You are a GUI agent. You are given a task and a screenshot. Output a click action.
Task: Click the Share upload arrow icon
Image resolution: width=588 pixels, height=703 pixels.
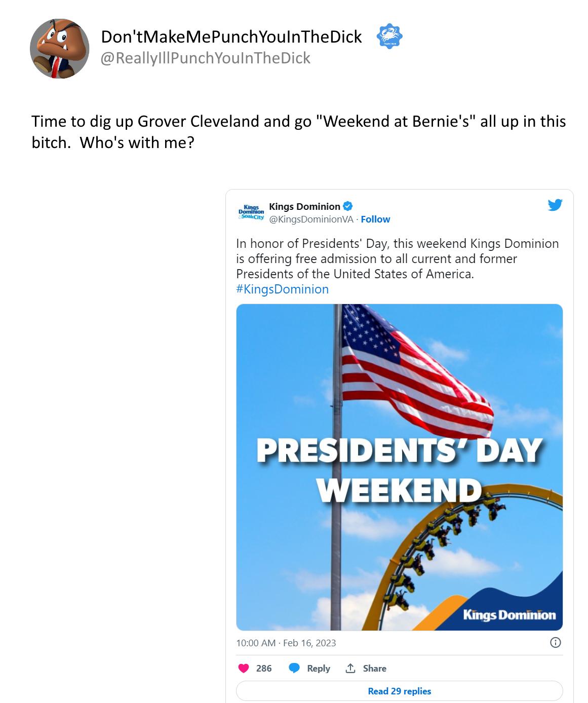click(350, 668)
